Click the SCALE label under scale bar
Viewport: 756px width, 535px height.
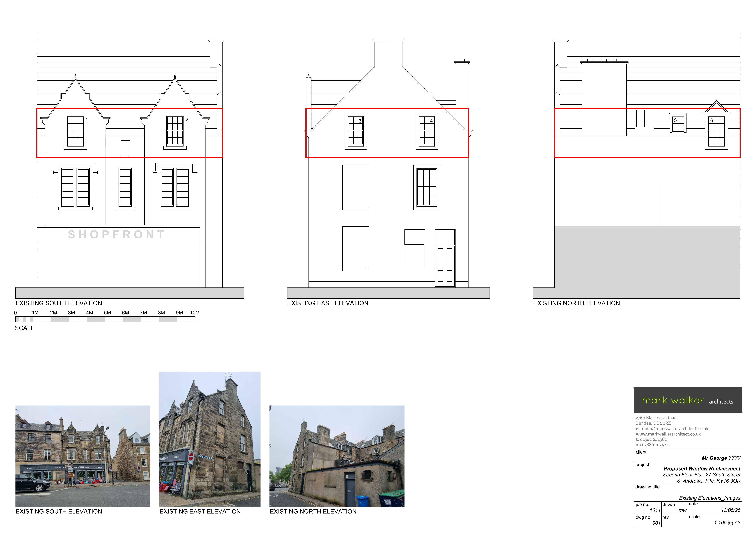point(25,328)
